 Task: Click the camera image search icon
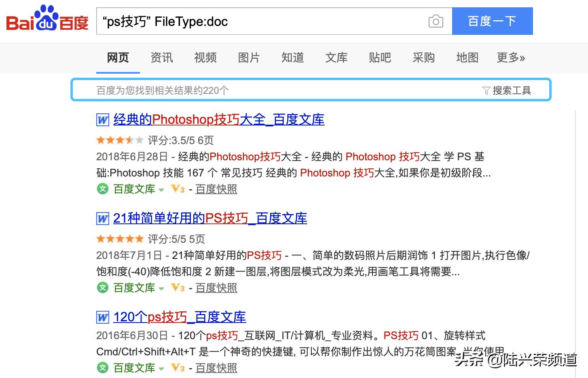[x=436, y=21]
